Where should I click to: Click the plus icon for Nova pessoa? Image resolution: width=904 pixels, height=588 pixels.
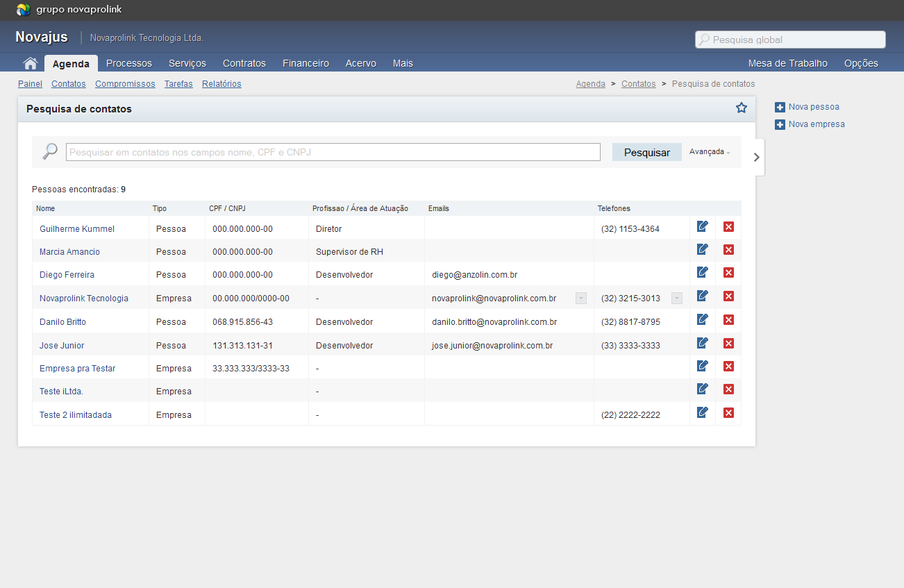click(x=780, y=108)
